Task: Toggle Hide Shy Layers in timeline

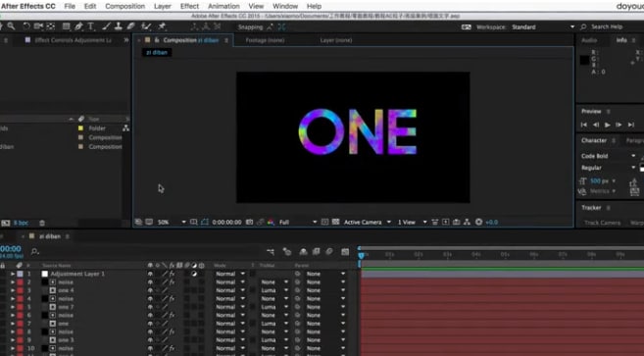Action: coord(303,252)
